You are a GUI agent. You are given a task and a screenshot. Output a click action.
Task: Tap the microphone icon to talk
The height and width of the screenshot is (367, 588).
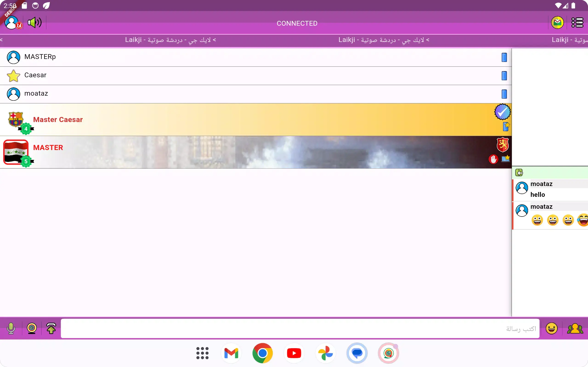[x=11, y=328]
